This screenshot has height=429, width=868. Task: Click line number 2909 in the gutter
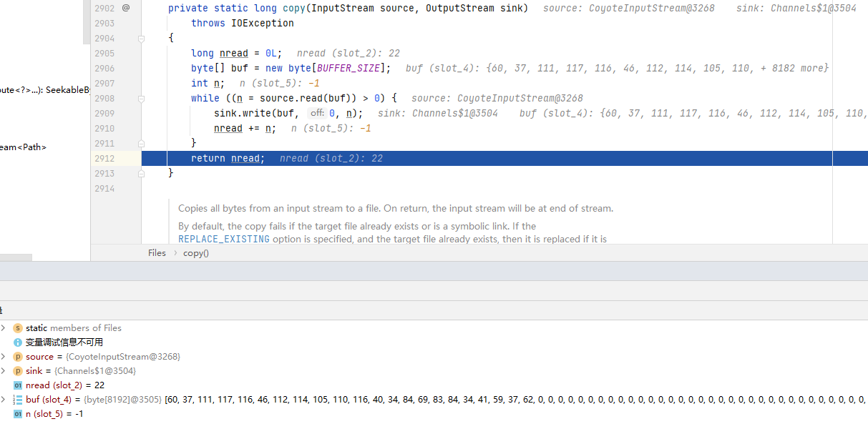pyautogui.click(x=104, y=113)
